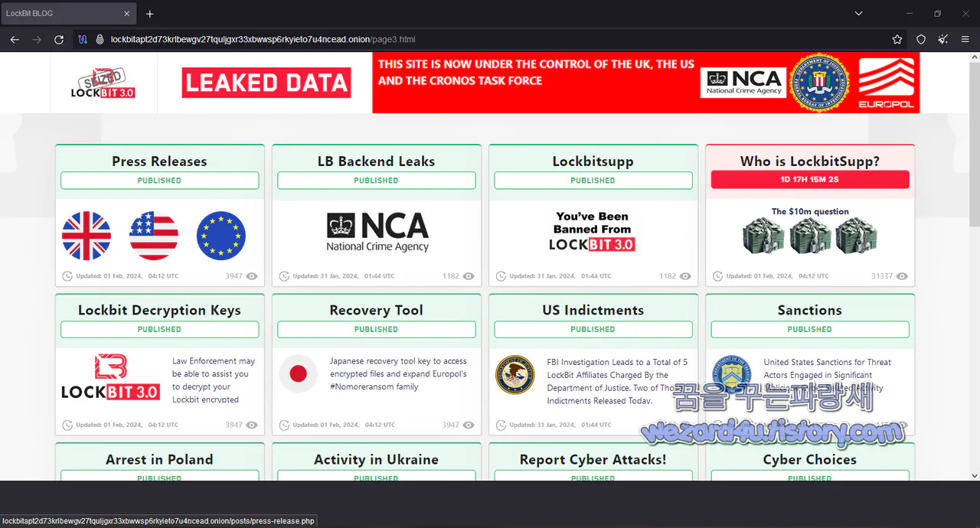Click the FBI seal in header
This screenshot has width=980, height=528.
[820, 83]
